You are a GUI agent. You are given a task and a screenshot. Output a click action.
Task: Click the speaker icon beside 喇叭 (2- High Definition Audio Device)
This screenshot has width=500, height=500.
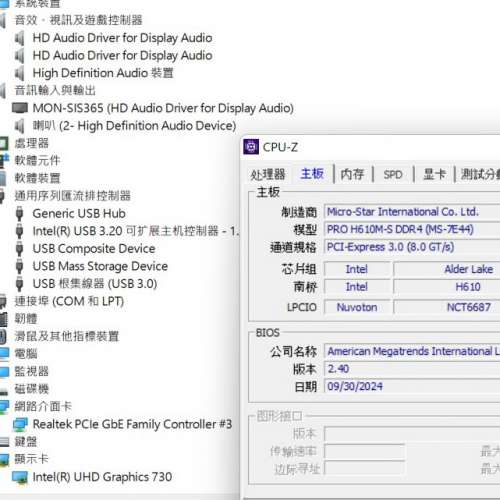(x=20, y=126)
